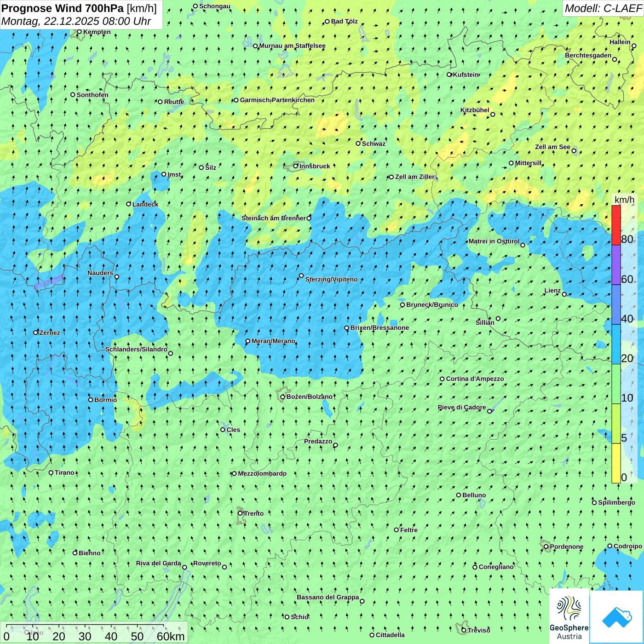Click the Kufstein location marker
Image resolution: width=644 pixels, height=644 pixels.
(449, 75)
